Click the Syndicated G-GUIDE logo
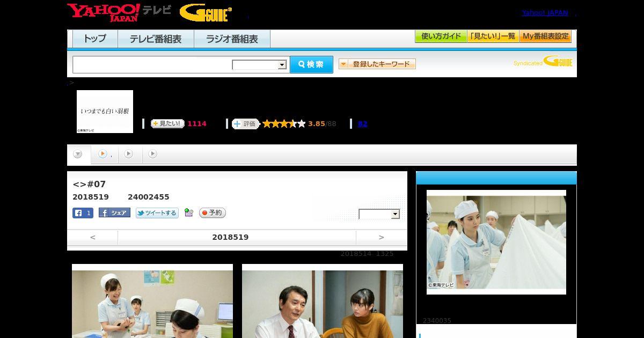 pyautogui.click(x=543, y=62)
